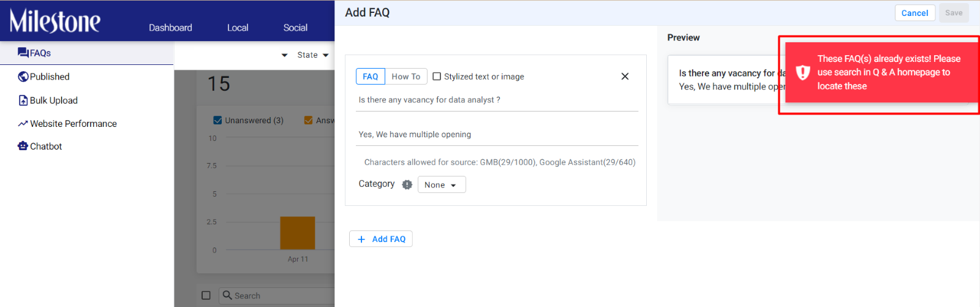This screenshot has width=980, height=307.
Task: Open the dropdown arrow left of State
Action: [x=284, y=55]
